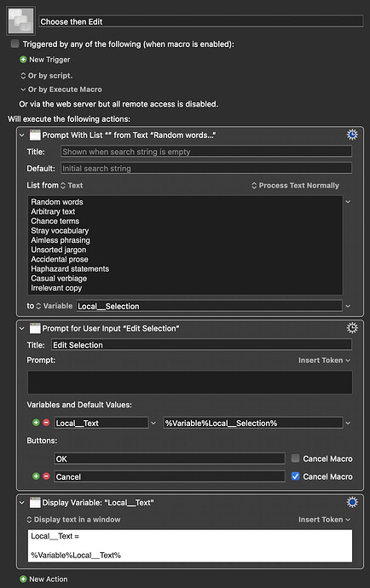Collapse the Prompt With List action
The width and height of the screenshot is (370, 588).
coord(22,135)
